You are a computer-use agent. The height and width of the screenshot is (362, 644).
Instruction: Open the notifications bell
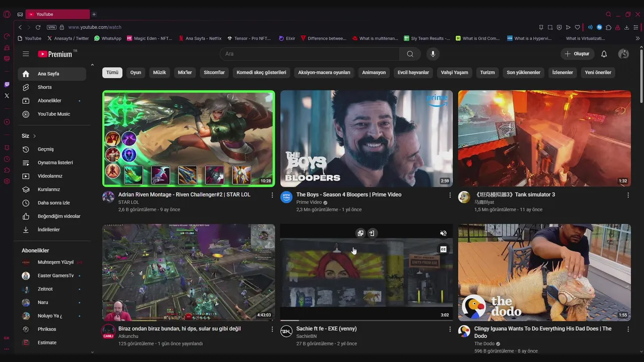tap(604, 54)
